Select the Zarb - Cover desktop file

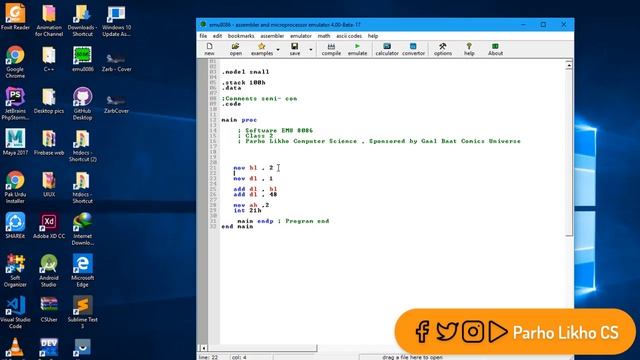tap(116, 62)
